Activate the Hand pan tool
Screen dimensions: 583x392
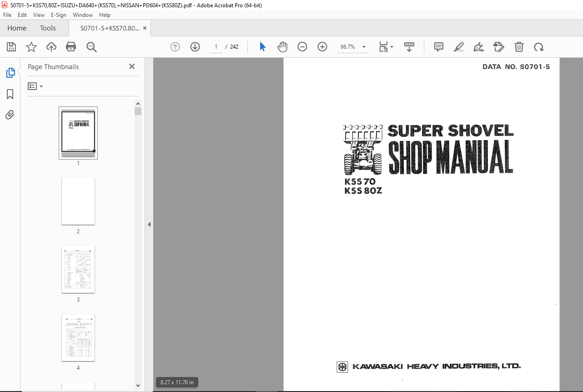coord(282,47)
